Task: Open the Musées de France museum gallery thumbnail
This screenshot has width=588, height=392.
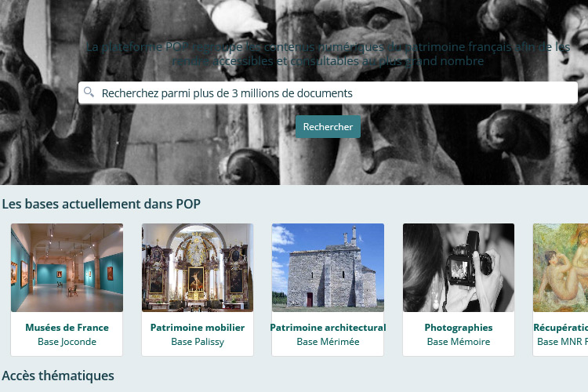Action: [x=67, y=267]
